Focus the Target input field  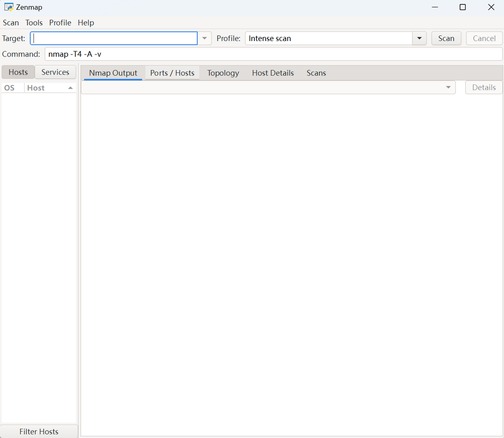(x=114, y=38)
